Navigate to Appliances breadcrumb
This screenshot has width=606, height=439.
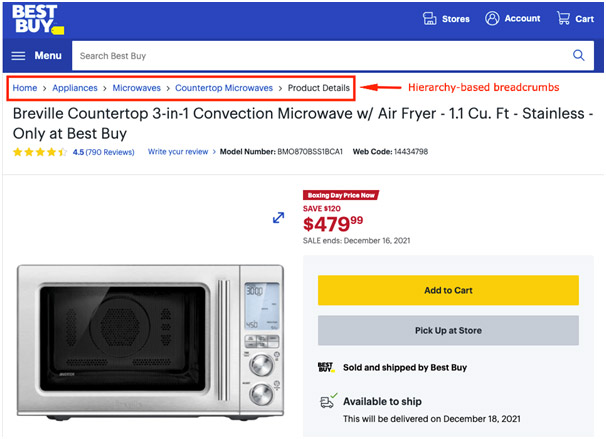coord(75,89)
